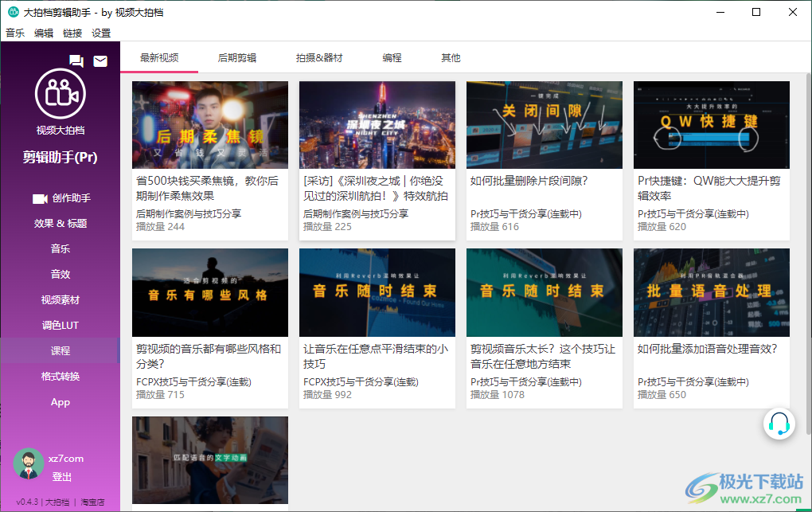The height and width of the screenshot is (512, 812).
Task: Click the xz7com username
Action: pos(66,459)
